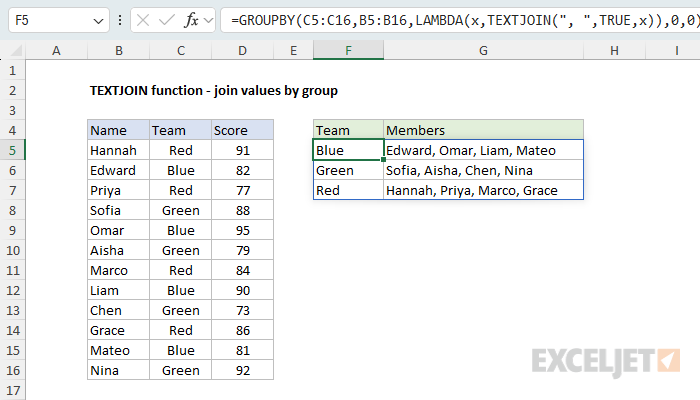The image size is (700, 400).
Task: Click score cell '92'
Action: coord(242,370)
